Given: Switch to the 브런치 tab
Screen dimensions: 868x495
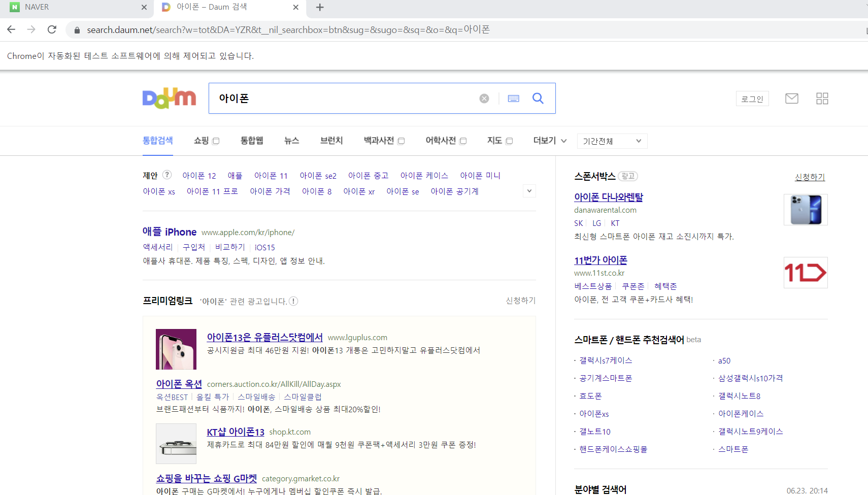Looking at the screenshot, I should click(x=331, y=141).
